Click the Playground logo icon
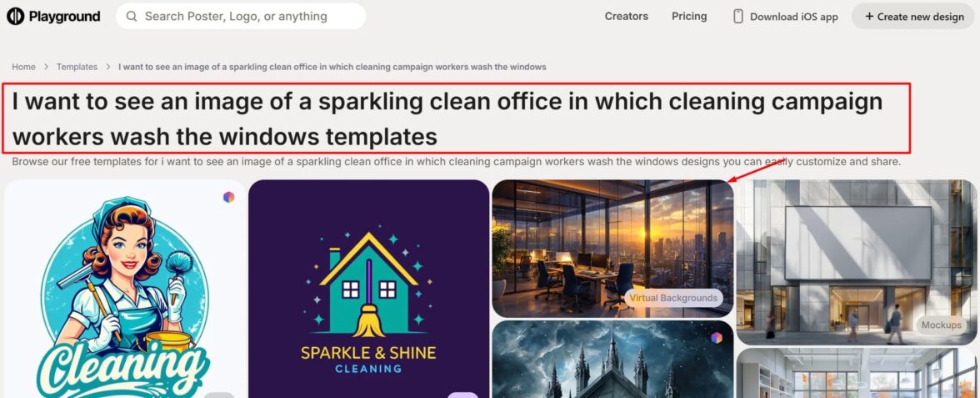 coord(16,17)
